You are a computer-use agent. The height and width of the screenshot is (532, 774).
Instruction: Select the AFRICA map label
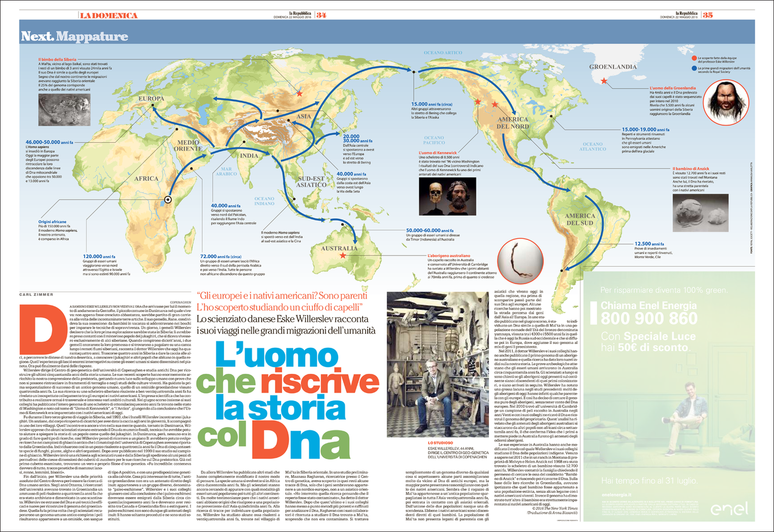click(146, 179)
